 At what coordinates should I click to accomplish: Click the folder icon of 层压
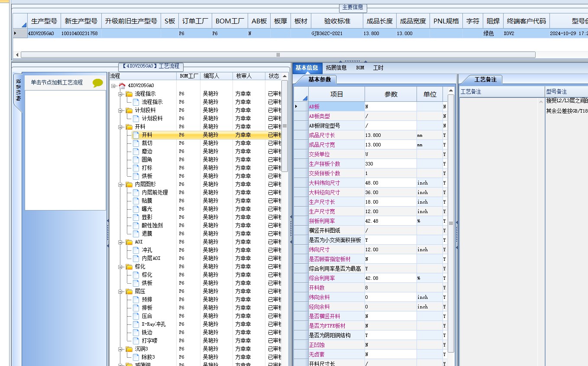tap(129, 291)
